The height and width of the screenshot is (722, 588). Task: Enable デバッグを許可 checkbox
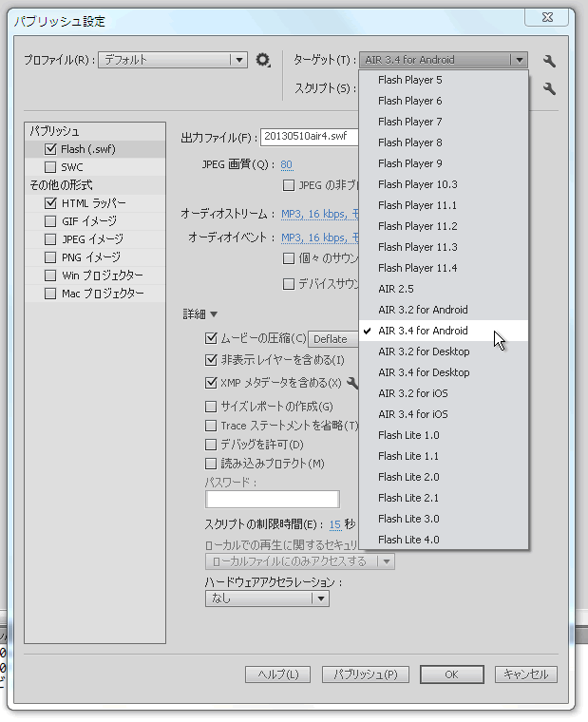coord(211,445)
